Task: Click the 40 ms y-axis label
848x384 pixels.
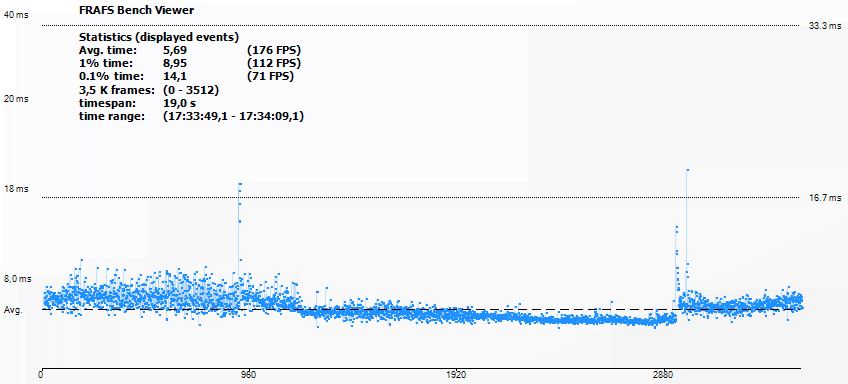Action: tap(16, 15)
